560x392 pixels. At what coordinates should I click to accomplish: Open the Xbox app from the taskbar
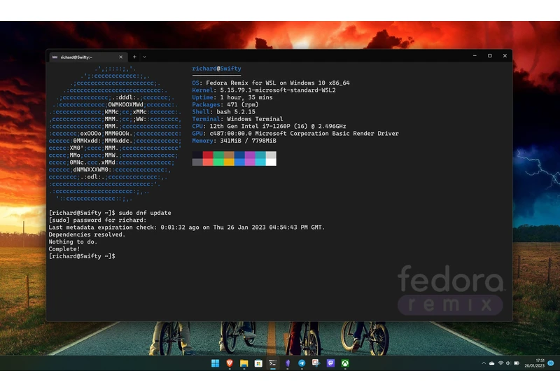(x=345, y=363)
